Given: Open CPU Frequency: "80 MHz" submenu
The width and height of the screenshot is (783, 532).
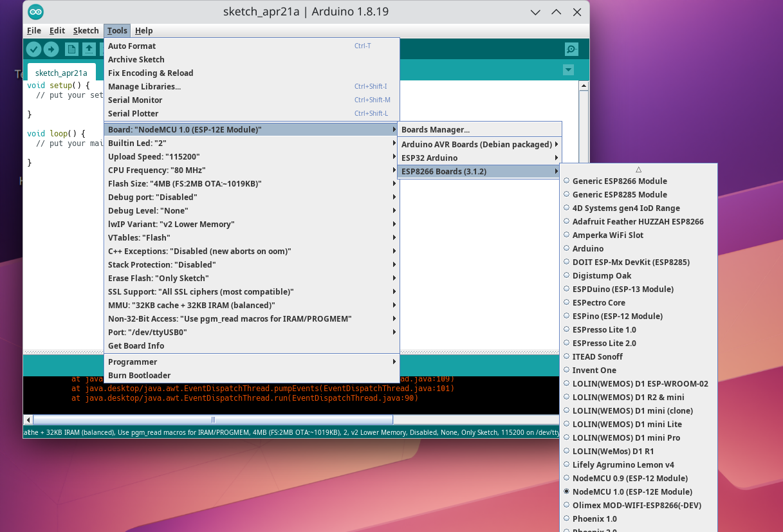Looking at the screenshot, I should pyautogui.click(x=252, y=170).
